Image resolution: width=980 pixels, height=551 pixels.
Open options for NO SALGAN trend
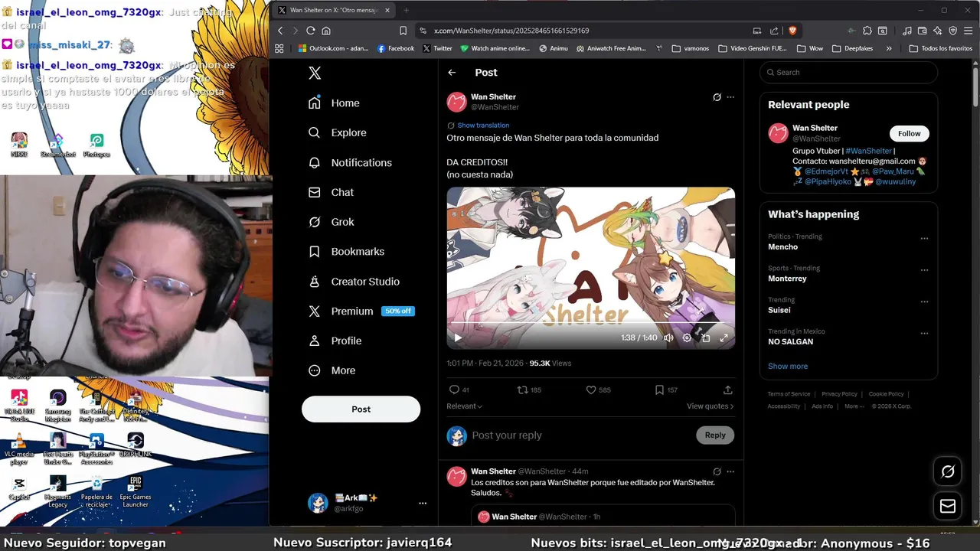pyautogui.click(x=924, y=334)
